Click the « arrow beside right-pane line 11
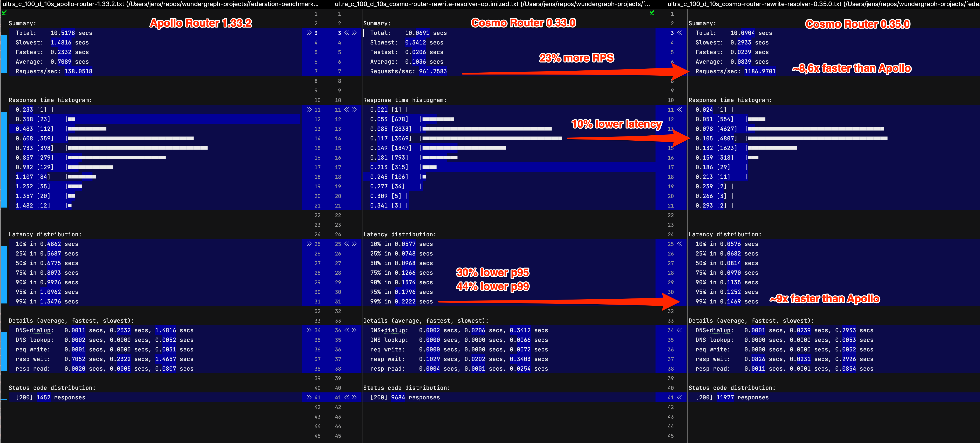The width and height of the screenshot is (980, 443). 680,109
